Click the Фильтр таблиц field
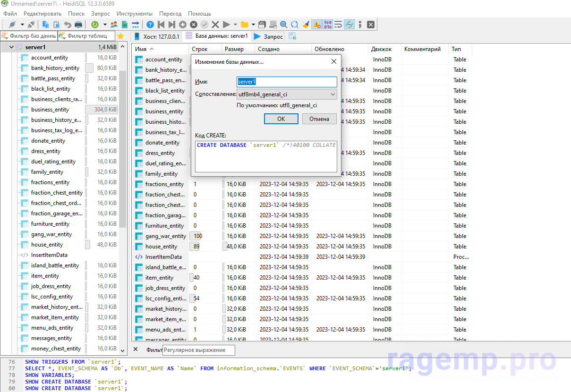The height and width of the screenshot is (392, 571). coord(86,36)
